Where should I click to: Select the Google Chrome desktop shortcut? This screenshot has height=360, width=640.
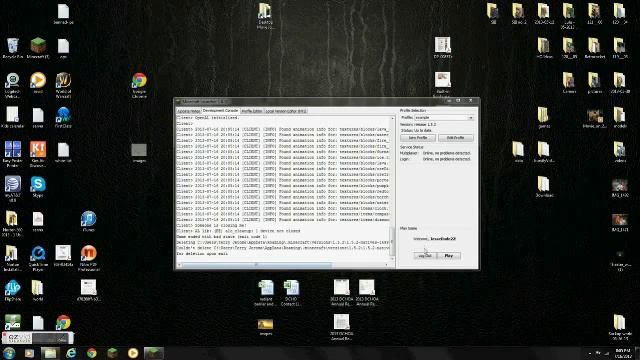pyautogui.click(x=139, y=85)
